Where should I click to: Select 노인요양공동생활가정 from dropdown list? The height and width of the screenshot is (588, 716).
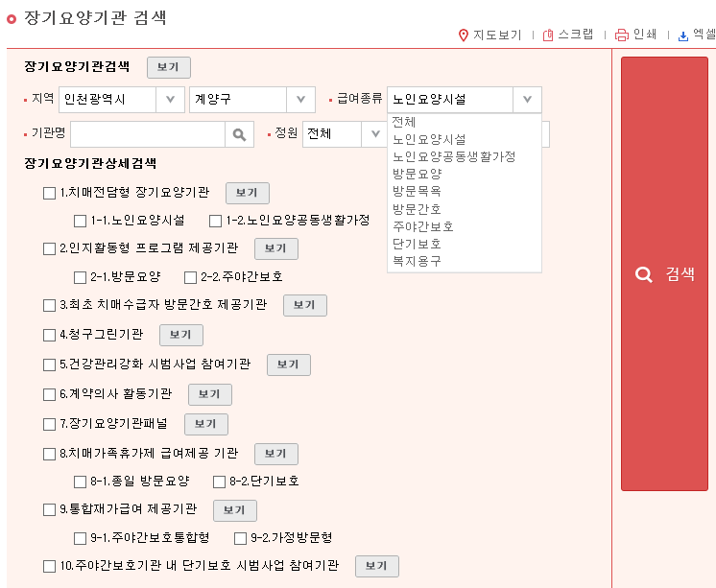pos(464,156)
